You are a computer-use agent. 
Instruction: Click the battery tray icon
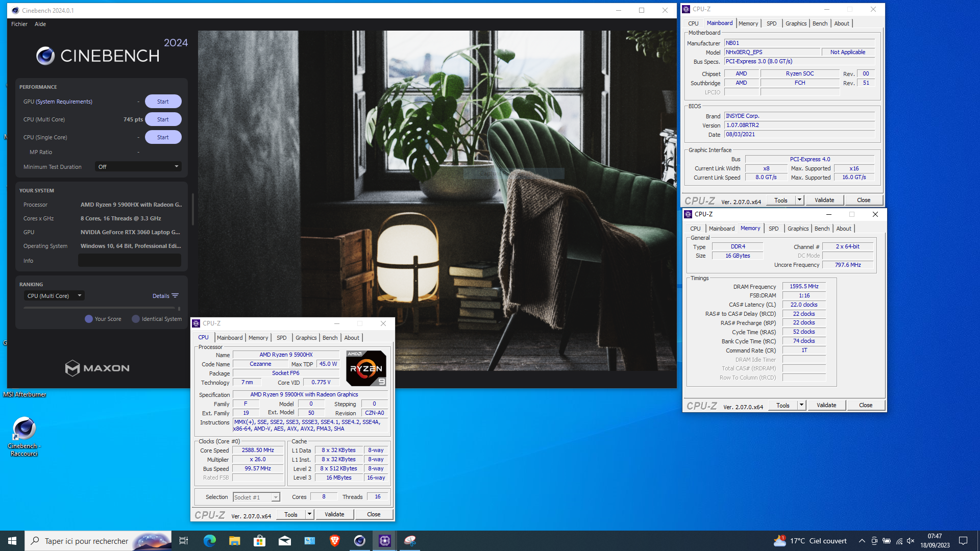coord(887,541)
